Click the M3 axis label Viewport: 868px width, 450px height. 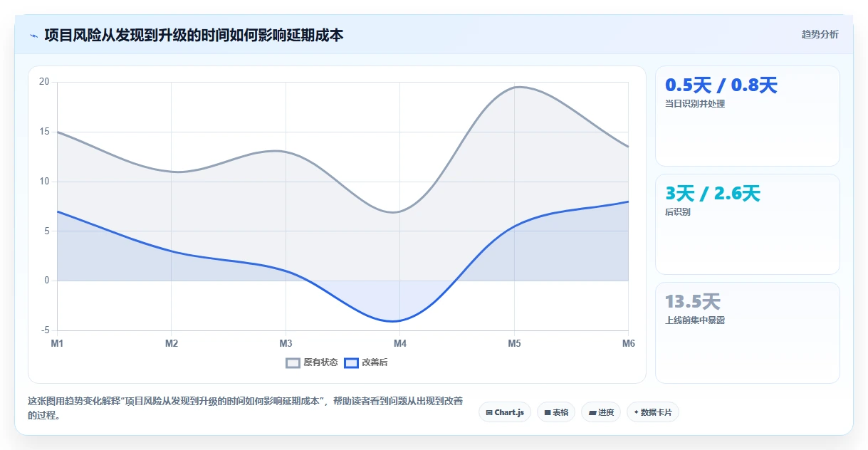coord(286,343)
